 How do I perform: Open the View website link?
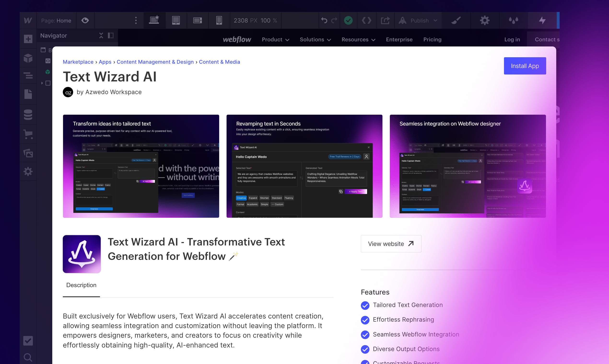point(391,244)
